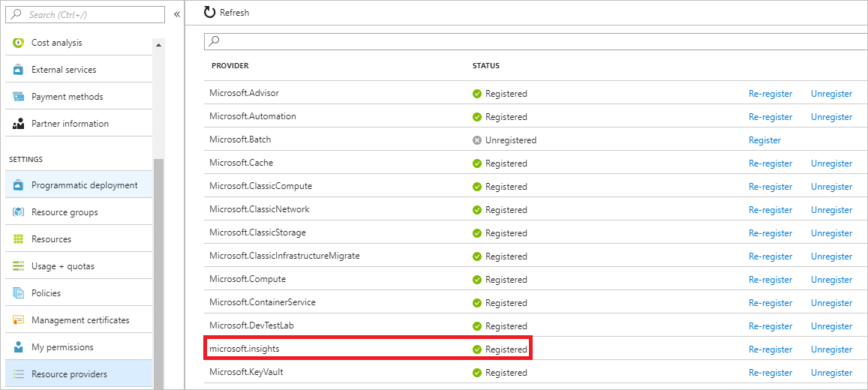Open the Policies menu item

pos(46,293)
